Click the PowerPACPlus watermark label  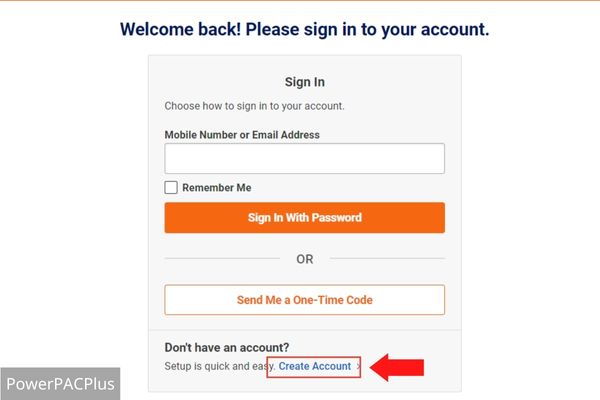coord(60,384)
